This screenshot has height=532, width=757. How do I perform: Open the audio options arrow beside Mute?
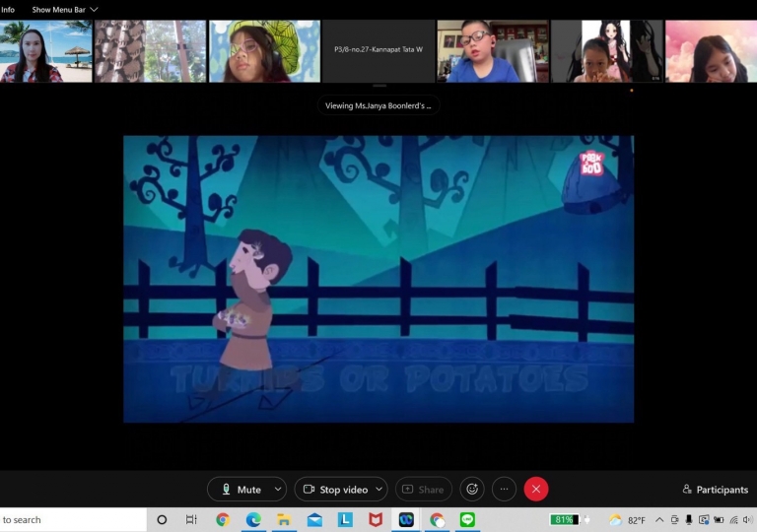click(x=278, y=489)
